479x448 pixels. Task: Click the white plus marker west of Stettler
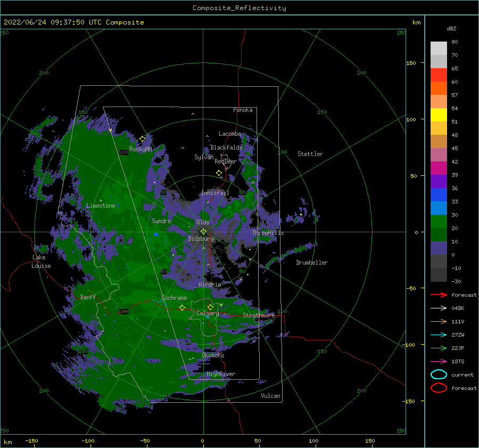coord(301,214)
